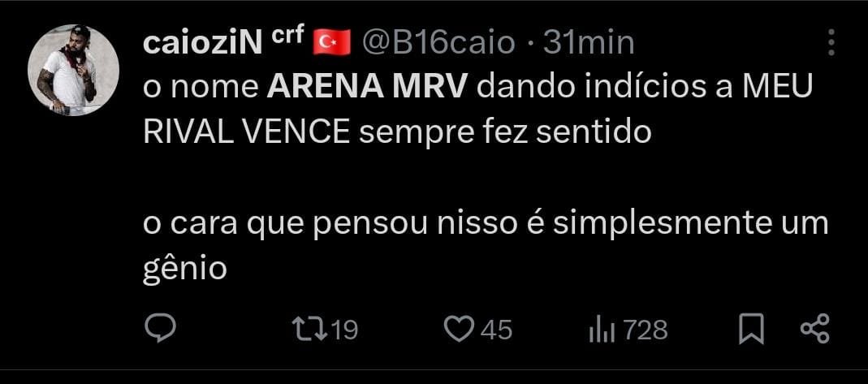Click the retweet count 19
Image resolution: width=868 pixels, height=384 pixels.
[x=344, y=330]
